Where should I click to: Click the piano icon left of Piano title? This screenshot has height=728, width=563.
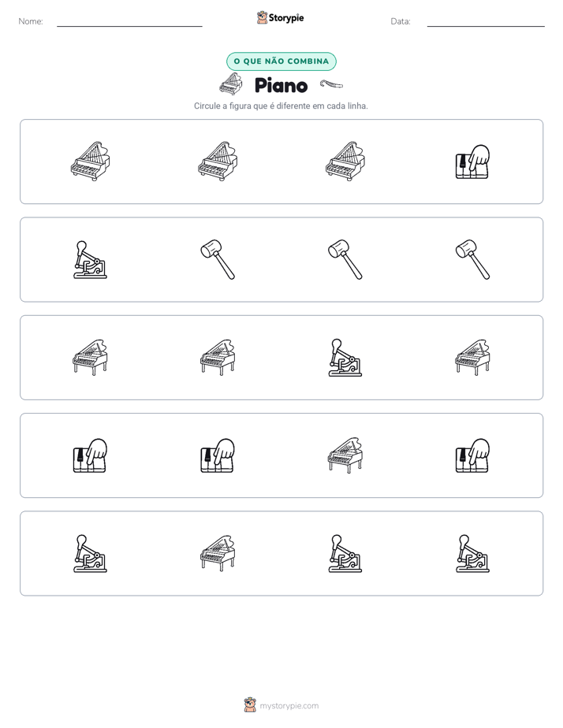point(231,84)
